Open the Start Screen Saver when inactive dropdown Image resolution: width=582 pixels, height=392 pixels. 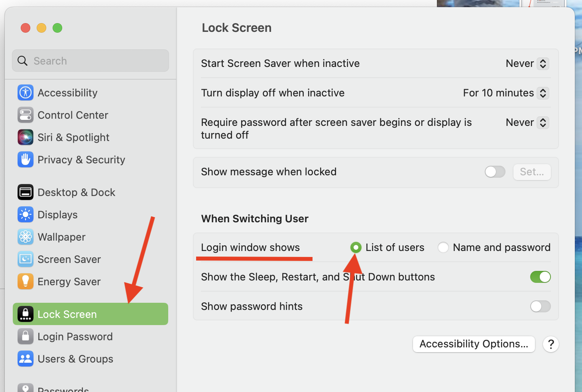tap(542, 63)
